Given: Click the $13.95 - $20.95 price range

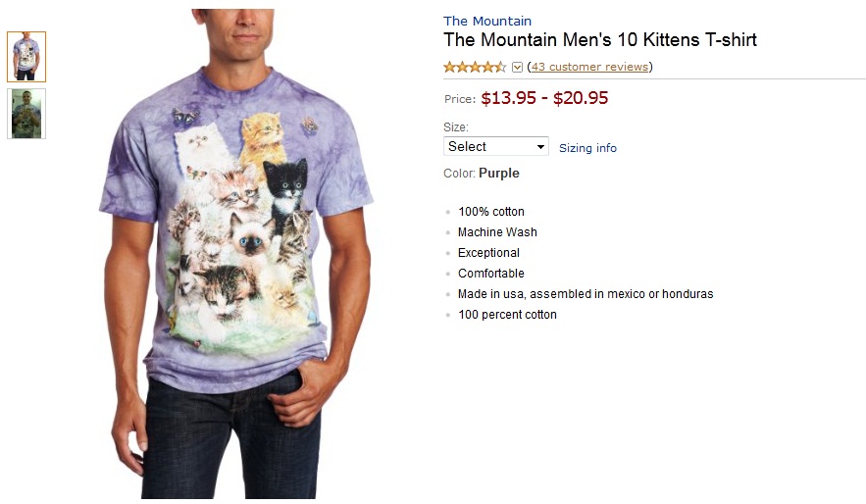Looking at the screenshot, I should coord(544,98).
